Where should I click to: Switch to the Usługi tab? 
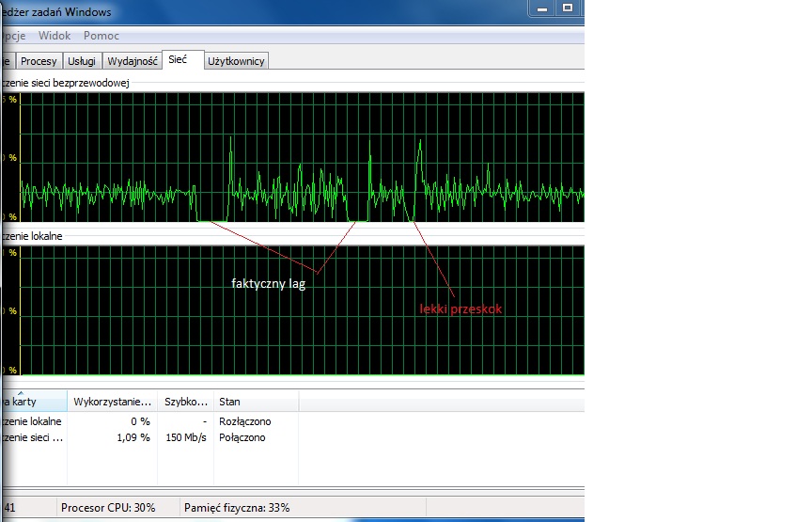(82, 60)
